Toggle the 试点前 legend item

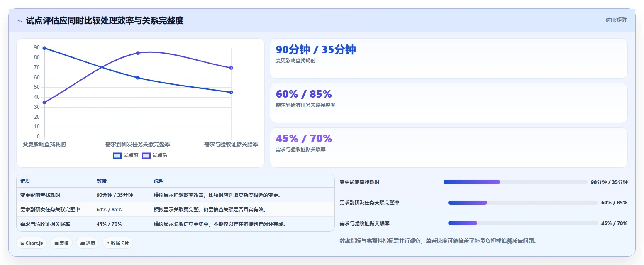pyautogui.click(x=126, y=155)
